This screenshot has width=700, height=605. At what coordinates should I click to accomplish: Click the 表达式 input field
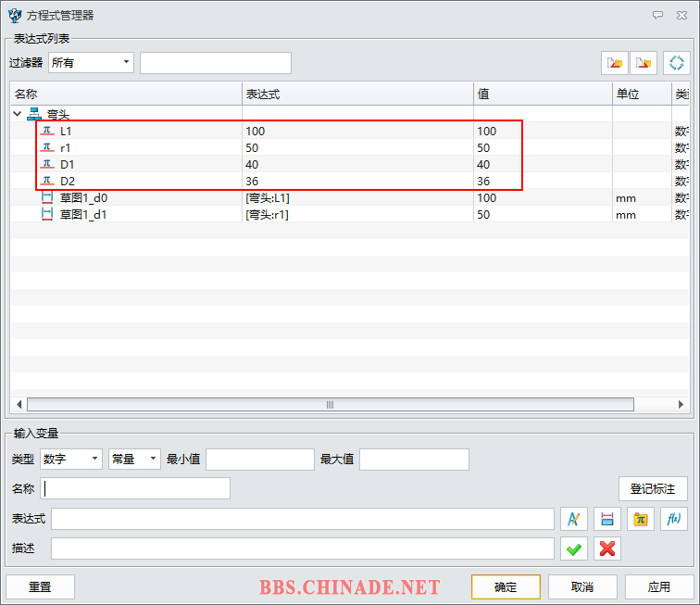click(303, 519)
